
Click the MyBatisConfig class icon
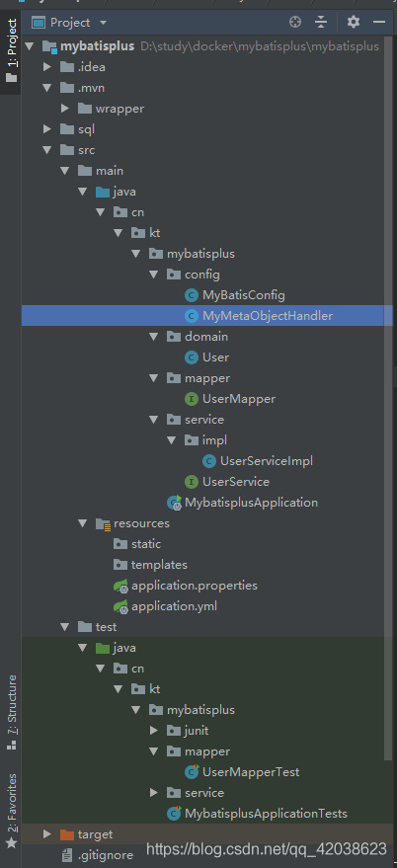[x=192, y=295]
